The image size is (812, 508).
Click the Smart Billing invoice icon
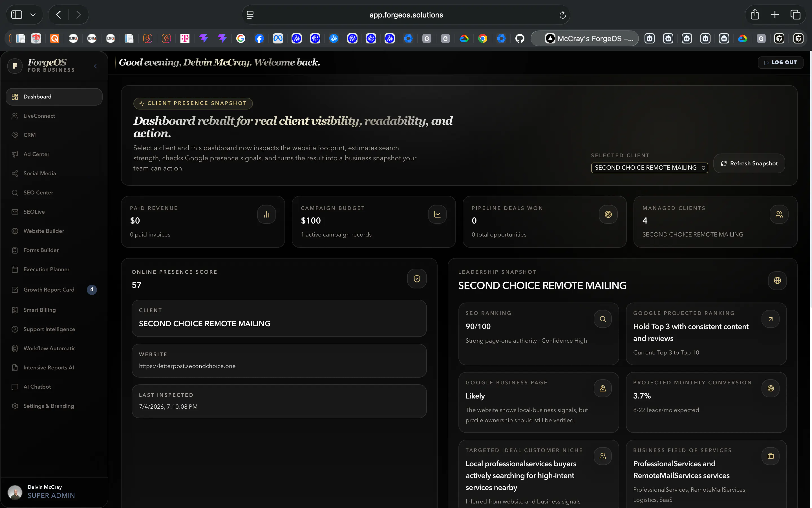[15, 310]
